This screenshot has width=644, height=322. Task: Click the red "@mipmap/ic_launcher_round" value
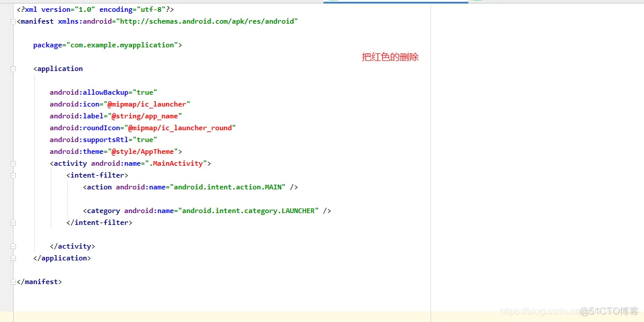[180, 128]
